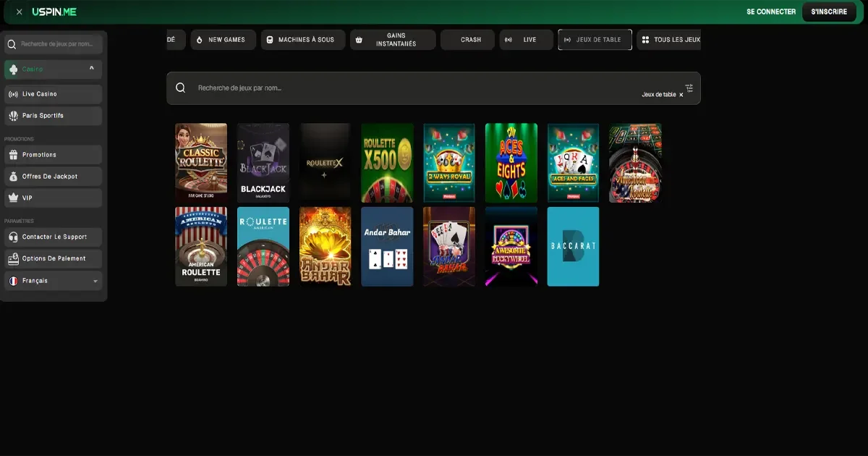
Task: Open the VIP sidebar item
Action: click(54, 198)
